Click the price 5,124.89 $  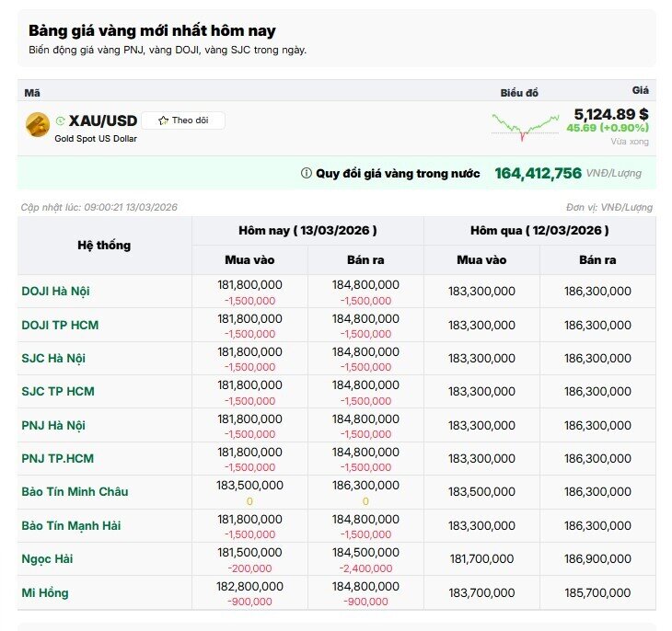(611, 114)
